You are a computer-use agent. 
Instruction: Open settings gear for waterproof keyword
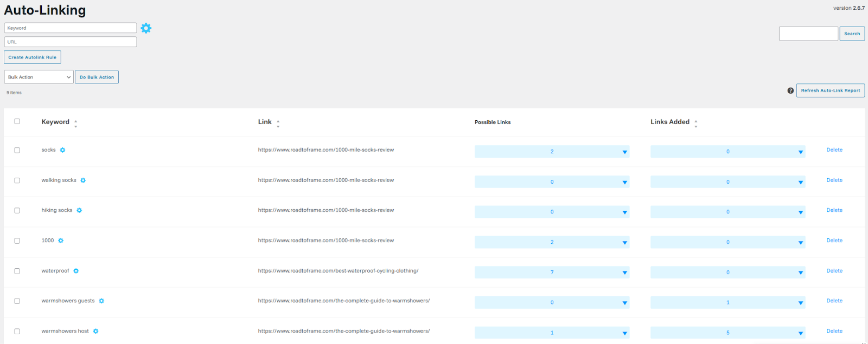tap(76, 271)
